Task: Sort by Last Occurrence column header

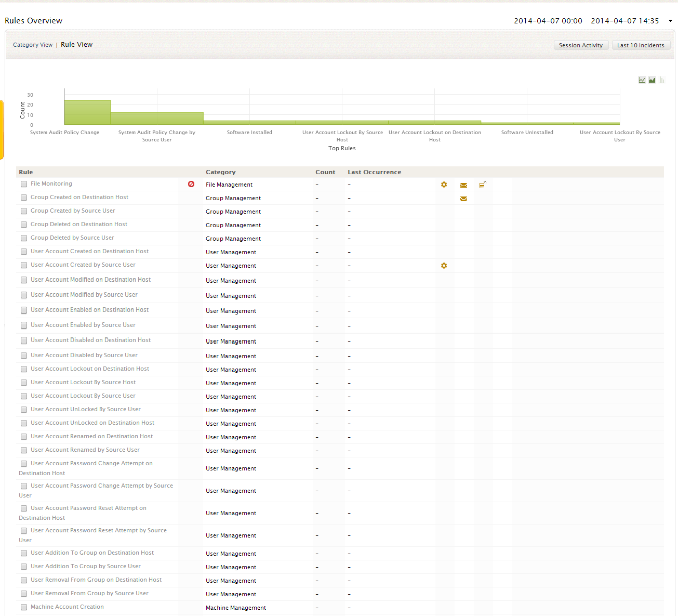Action: pos(375,172)
